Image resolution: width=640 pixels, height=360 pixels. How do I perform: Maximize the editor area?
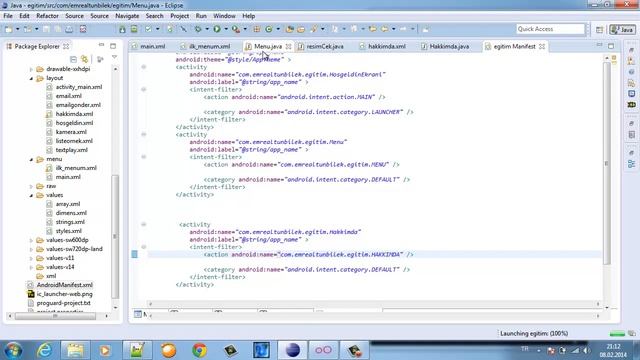(611, 46)
